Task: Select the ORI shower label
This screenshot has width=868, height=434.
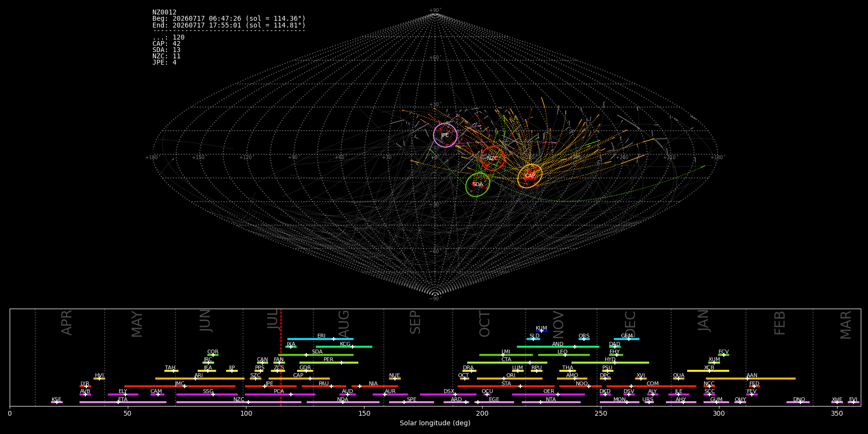Action: pos(511,376)
